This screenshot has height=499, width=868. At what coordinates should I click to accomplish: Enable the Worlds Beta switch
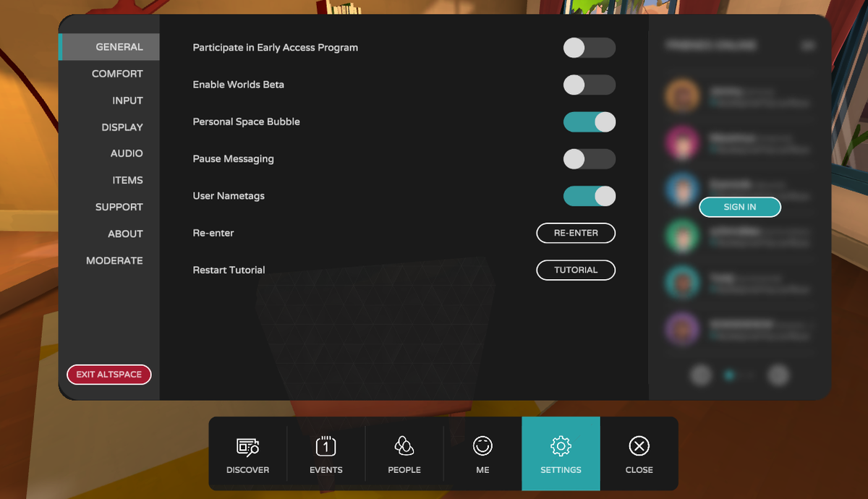coord(590,85)
